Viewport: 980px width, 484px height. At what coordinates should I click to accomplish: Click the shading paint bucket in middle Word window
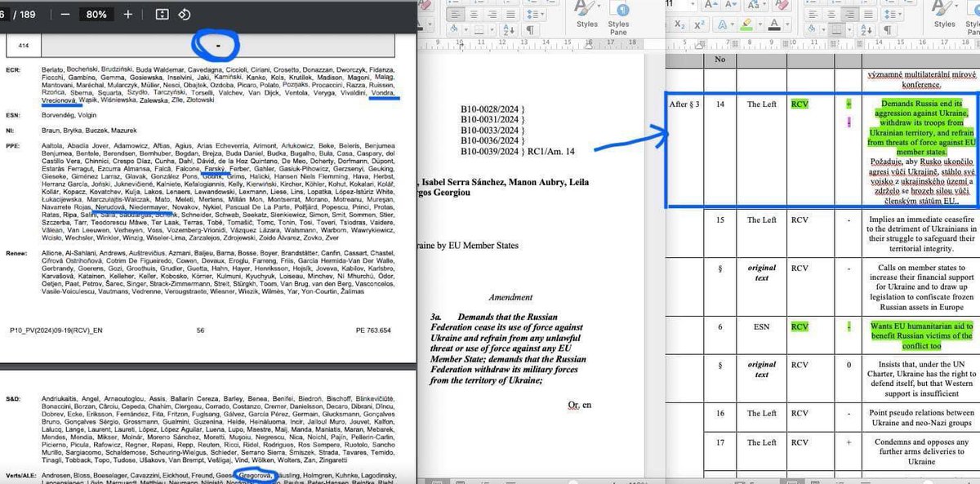click(x=454, y=29)
